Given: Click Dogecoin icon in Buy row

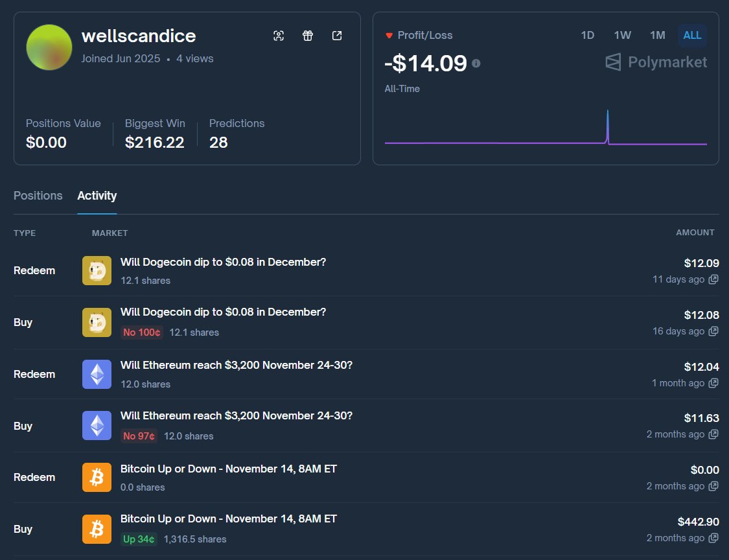Looking at the screenshot, I should click(97, 322).
